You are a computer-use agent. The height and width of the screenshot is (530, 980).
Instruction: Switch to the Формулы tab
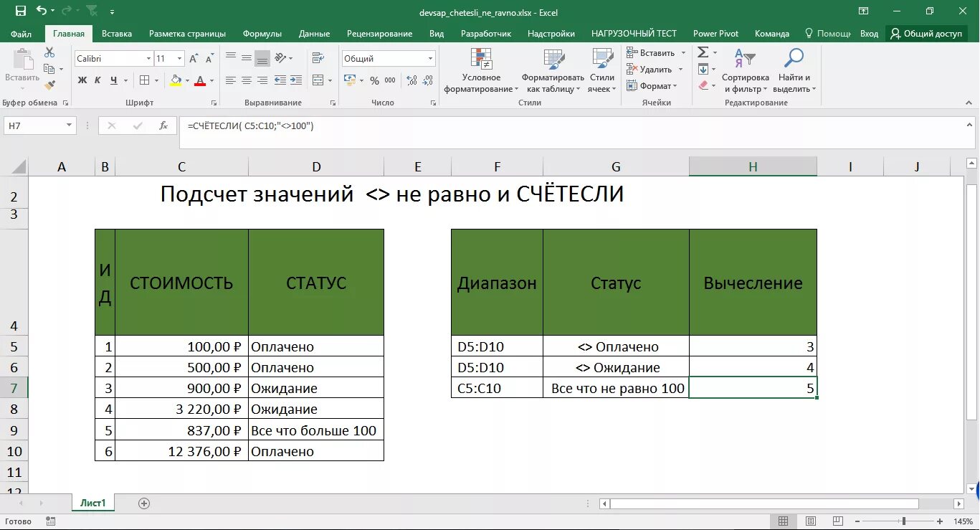(262, 34)
